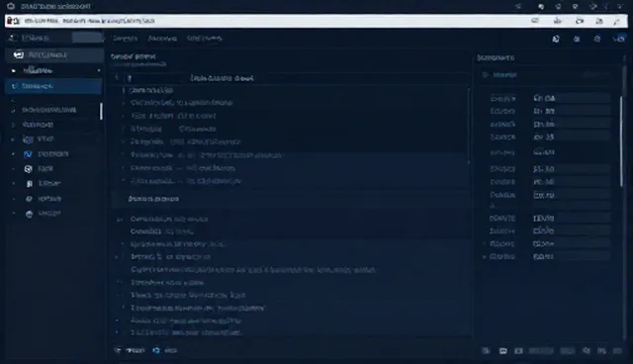
Task: Select the cube icon item in the left sidebar
Action: 29,169
